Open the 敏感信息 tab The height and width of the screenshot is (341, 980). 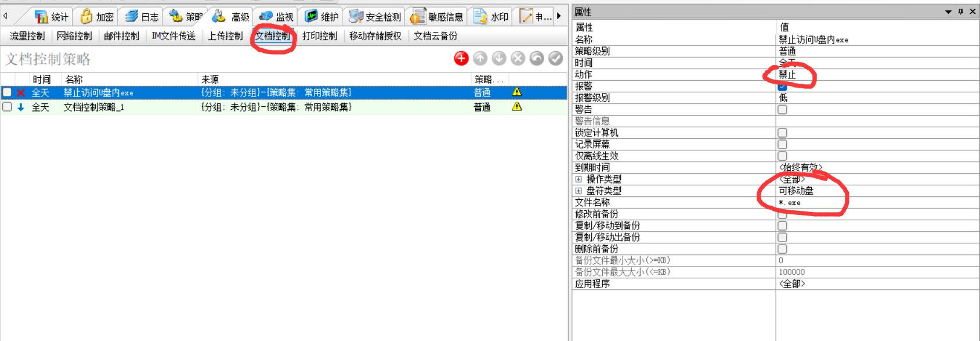coord(437,17)
